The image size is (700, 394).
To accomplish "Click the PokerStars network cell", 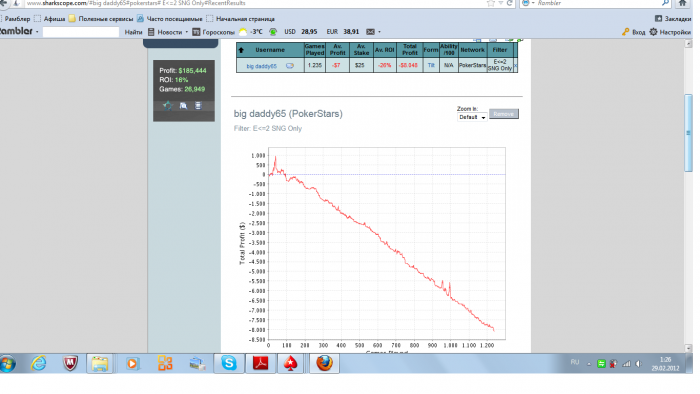I will click(x=472, y=65).
